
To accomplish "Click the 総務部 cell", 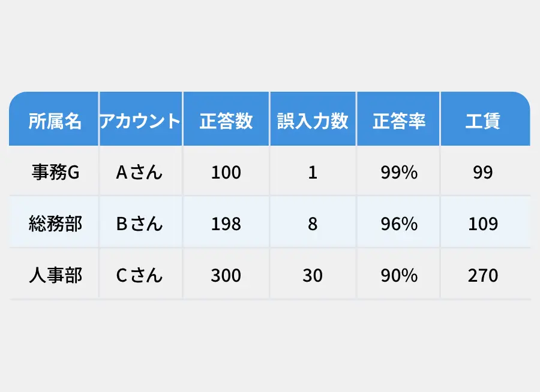I will (x=54, y=222).
